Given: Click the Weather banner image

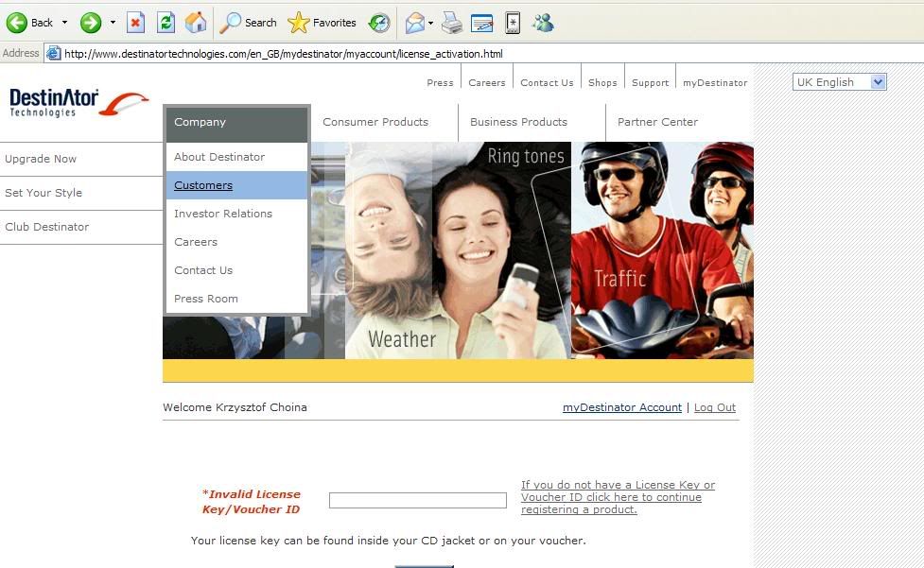Looking at the screenshot, I should click(402, 339).
